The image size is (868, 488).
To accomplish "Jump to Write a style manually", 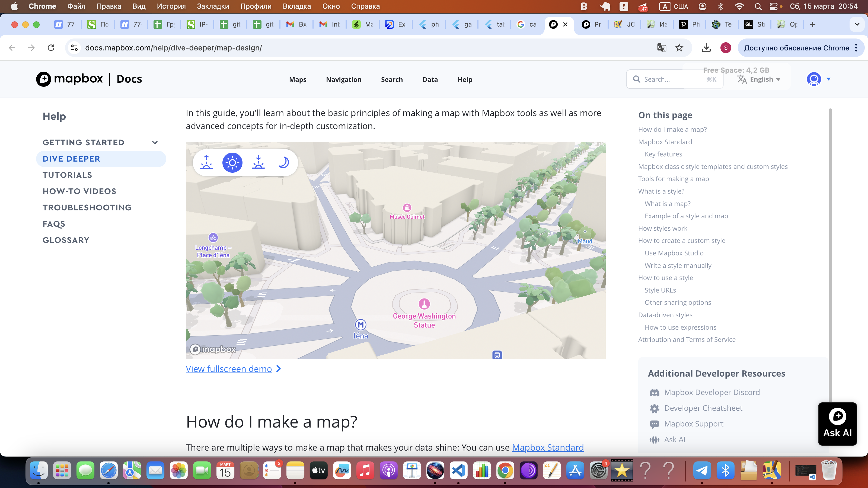I will click(678, 265).
